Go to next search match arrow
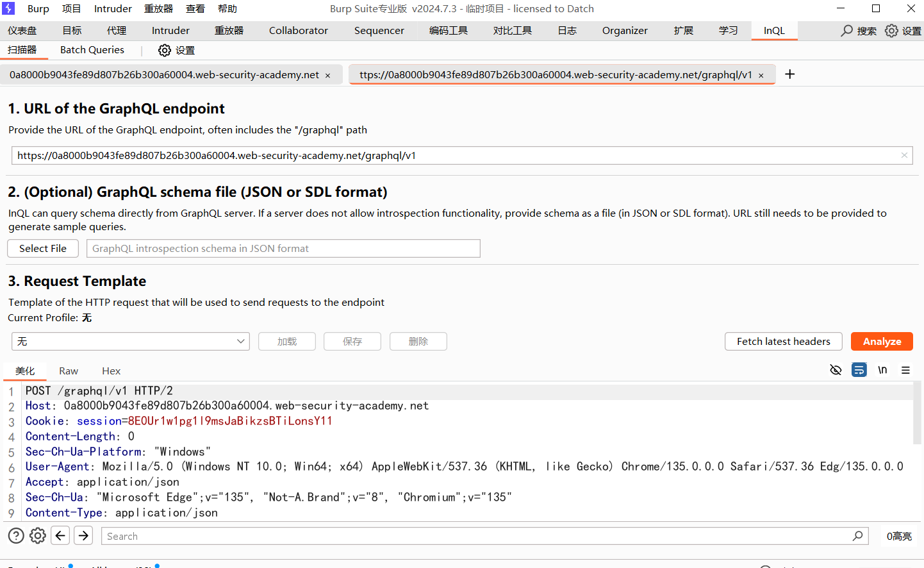The width and height of the screenshot is (924, 568). pos(83,535)
